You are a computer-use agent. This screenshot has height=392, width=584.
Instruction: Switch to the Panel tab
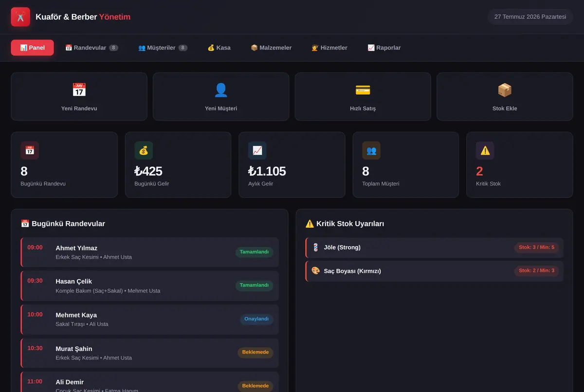(x=32, y=48)
